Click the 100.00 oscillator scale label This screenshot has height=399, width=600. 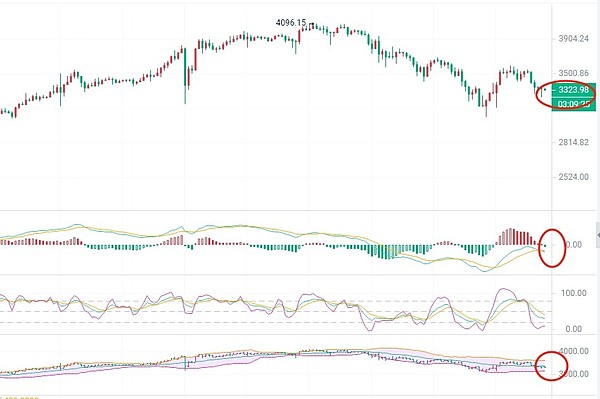pos(574,293)
